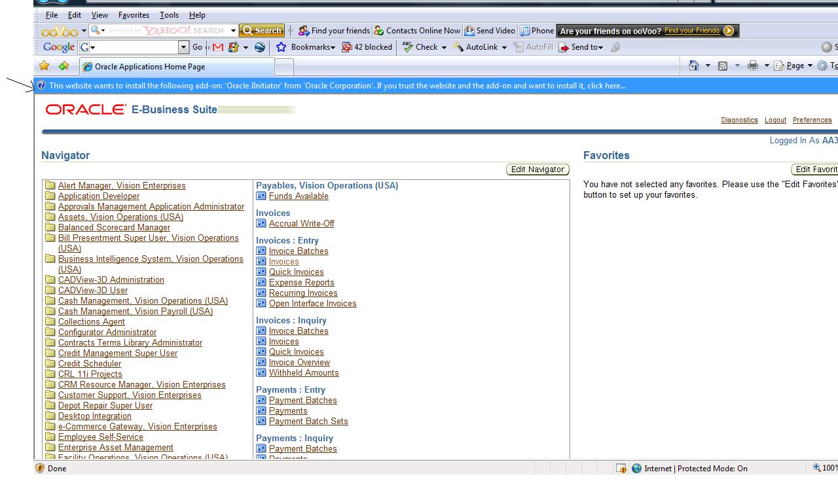
Task: Open the Tools menu
Action: 169,15
